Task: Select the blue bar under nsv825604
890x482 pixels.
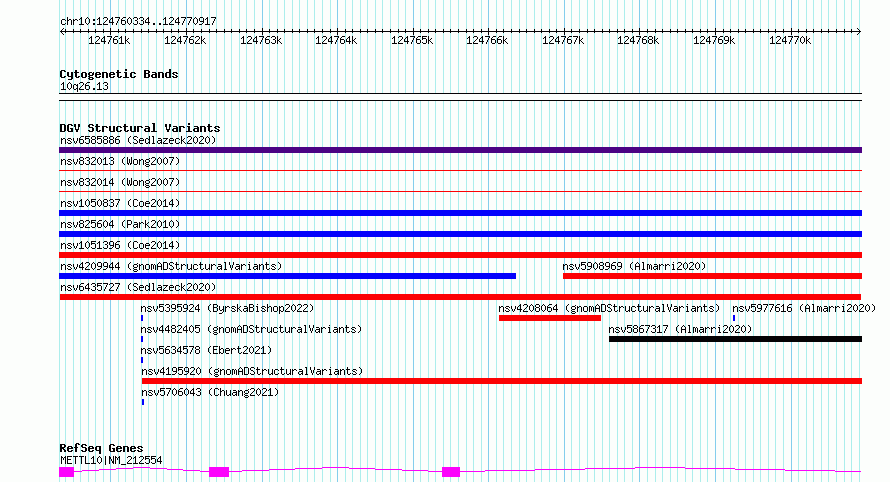Action: (x=460, y=234)
